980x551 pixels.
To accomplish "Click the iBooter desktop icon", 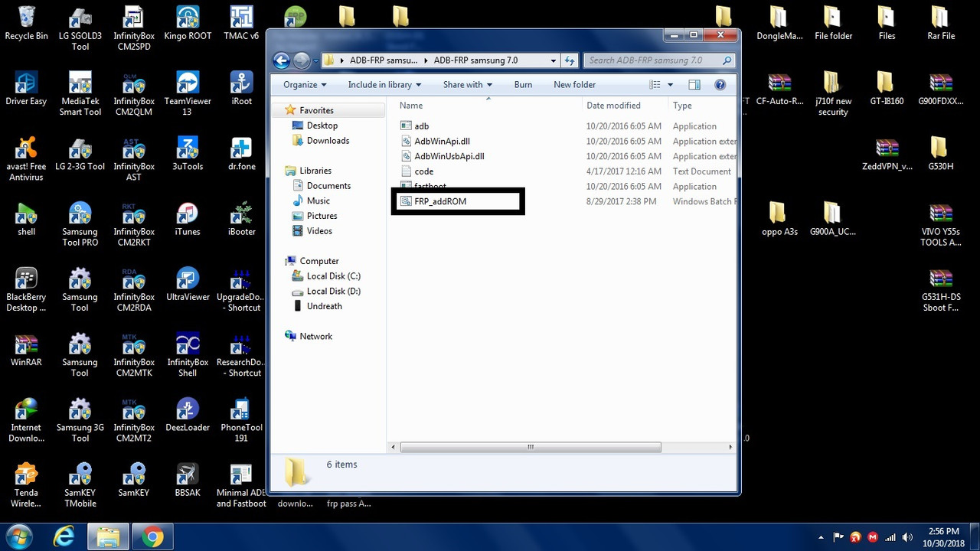I will tap(241, 219).
